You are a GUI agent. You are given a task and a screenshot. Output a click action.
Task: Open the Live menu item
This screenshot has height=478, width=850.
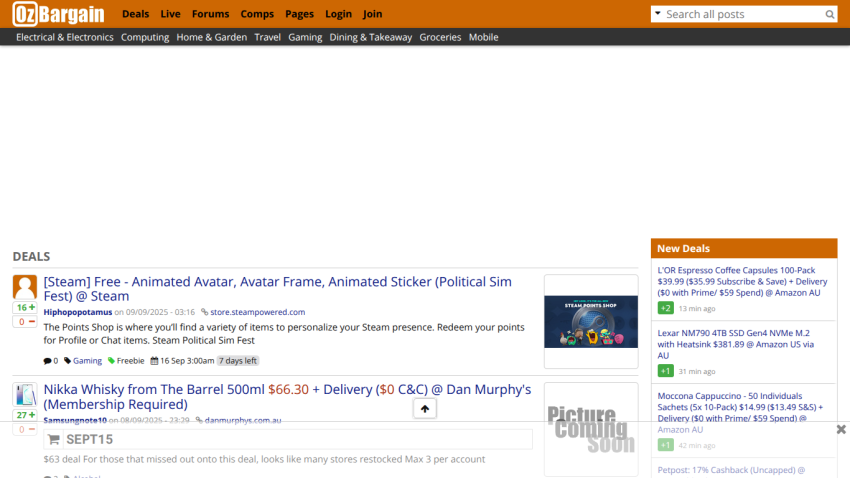pos(170,14)
